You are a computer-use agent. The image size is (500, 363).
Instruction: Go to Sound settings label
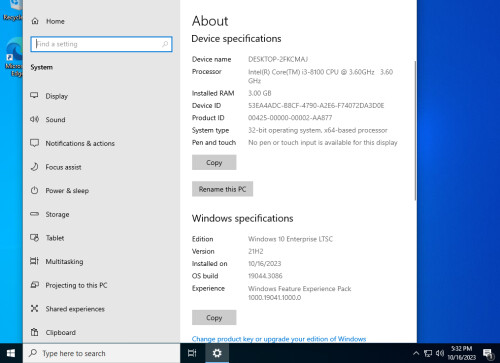tap(55, 120)
